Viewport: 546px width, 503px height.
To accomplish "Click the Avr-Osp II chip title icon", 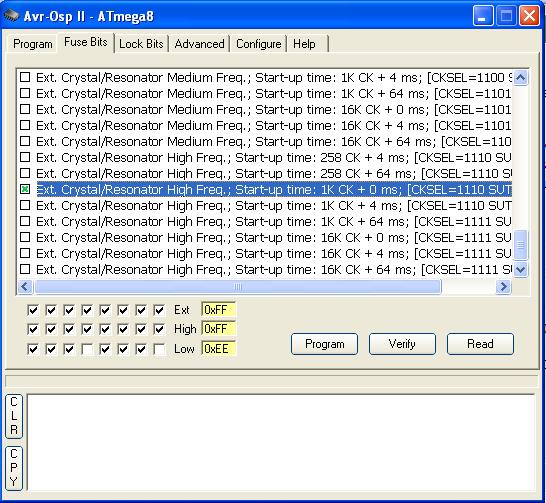I will point(11,16).
